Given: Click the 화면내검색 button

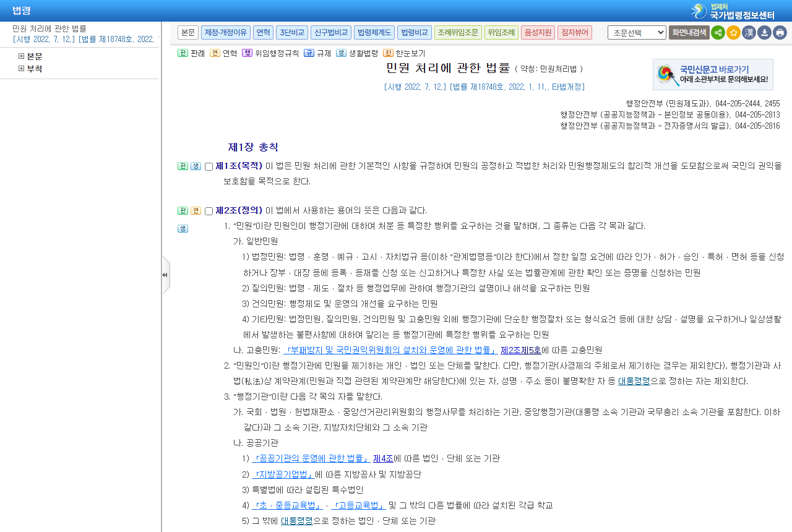Looking at the screenshot, I should coord(689,33).
